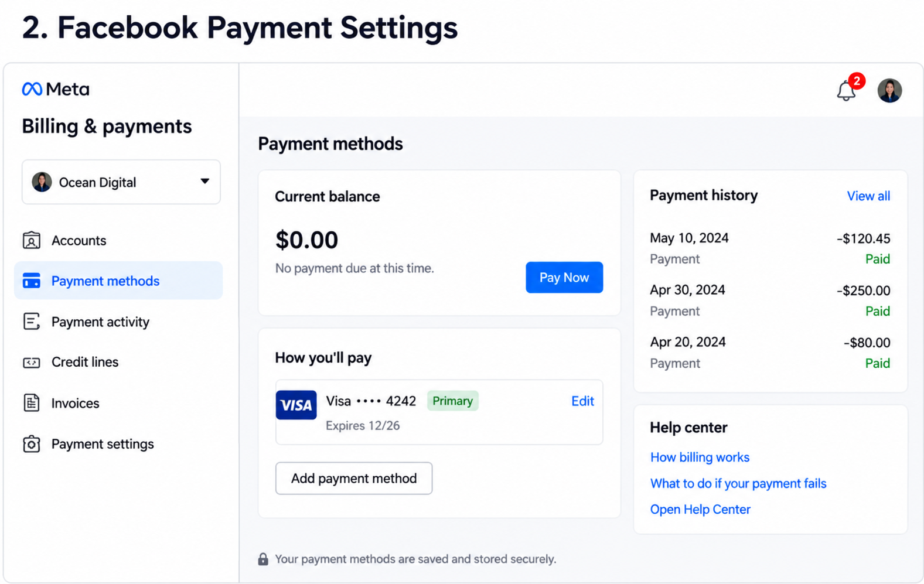The image size is (924, 584).
Task: Click the Payment history heading
Action: click(x=704, y=196)
